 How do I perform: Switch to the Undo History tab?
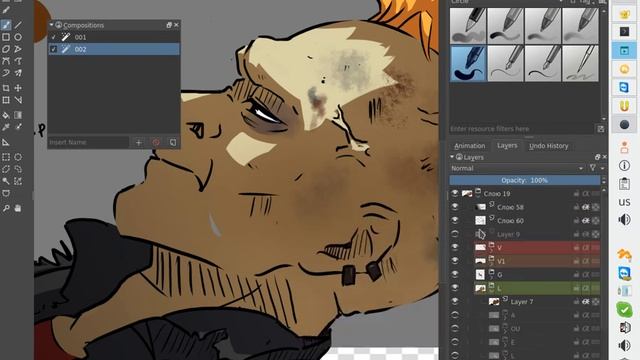[x=548, y=146]
